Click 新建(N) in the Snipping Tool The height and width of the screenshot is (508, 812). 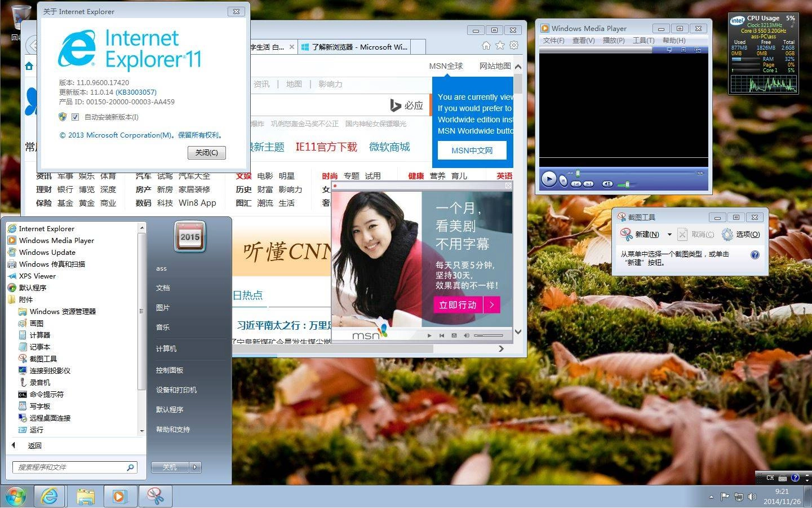pyautogui.click(x=640, y=234)
